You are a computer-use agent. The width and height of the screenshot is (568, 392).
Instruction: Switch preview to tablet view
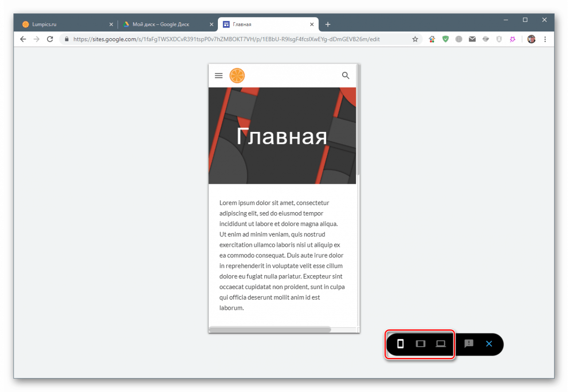(420, 344)
